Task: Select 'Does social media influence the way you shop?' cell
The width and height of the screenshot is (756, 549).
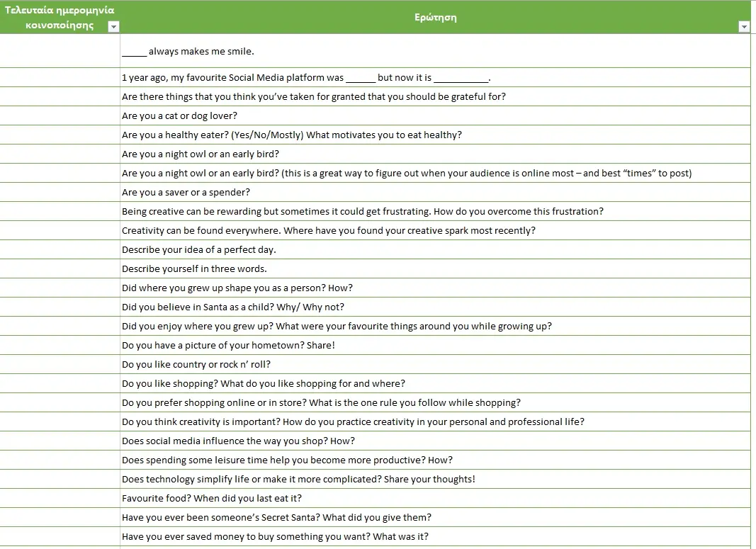Action: (x=435, y=441)
